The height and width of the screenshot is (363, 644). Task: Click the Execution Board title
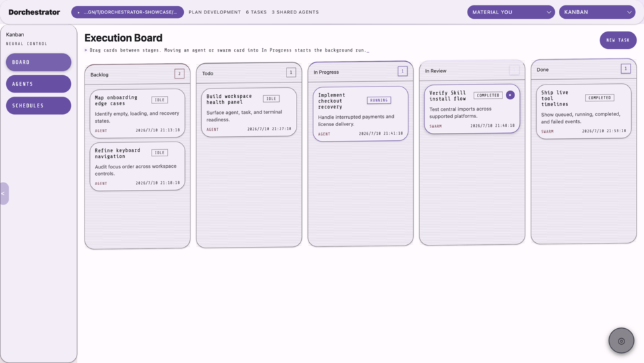123,38
